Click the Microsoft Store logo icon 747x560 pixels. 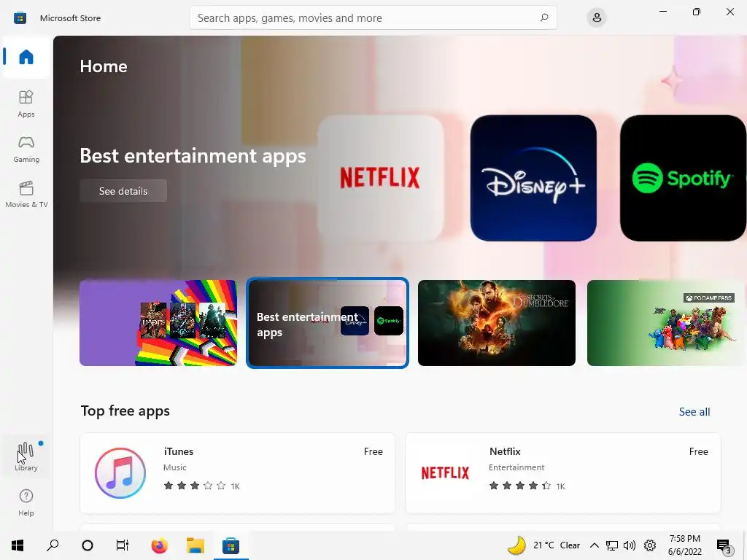click(20, 18)
